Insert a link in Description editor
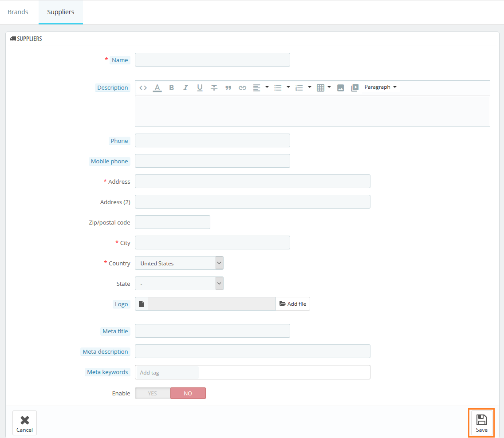This screenshot has width=504, height=438. pos(242,88)
